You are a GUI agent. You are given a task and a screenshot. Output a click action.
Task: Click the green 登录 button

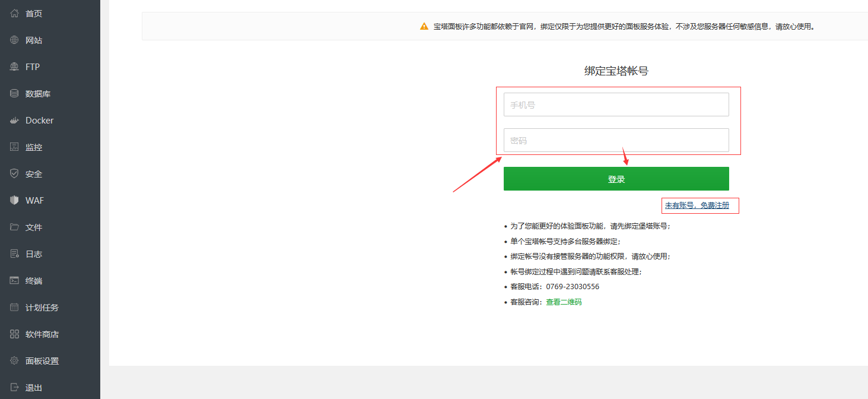pyautogui.click(x=616, y=179)
